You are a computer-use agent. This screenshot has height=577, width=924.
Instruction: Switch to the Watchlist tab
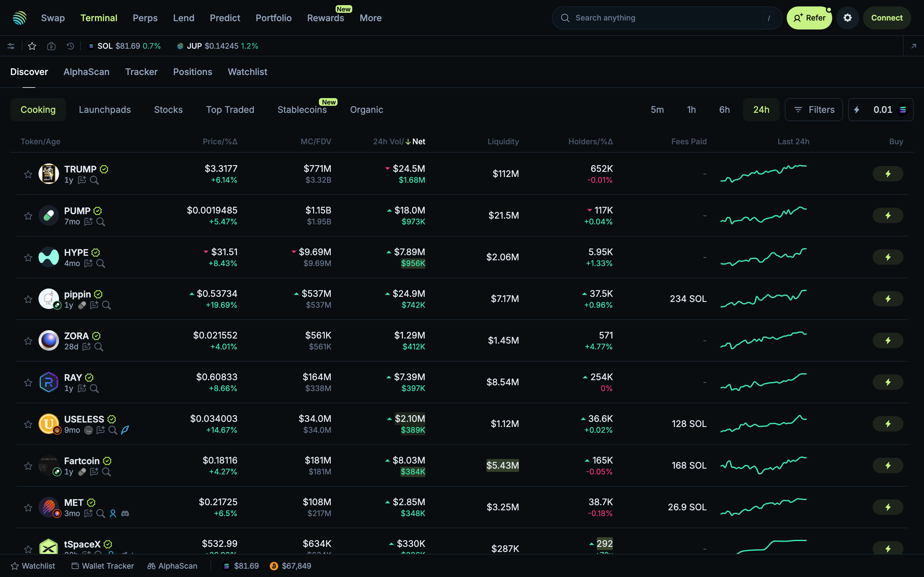247,72
